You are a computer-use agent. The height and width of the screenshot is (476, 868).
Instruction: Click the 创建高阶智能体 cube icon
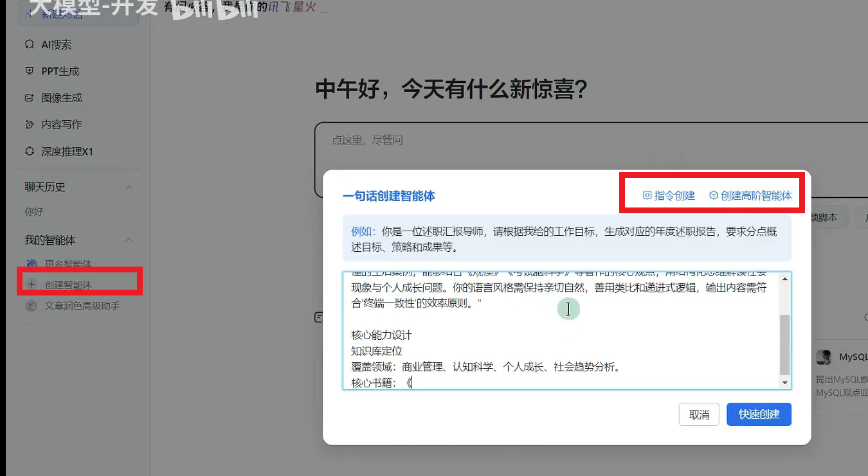(714, 196)
